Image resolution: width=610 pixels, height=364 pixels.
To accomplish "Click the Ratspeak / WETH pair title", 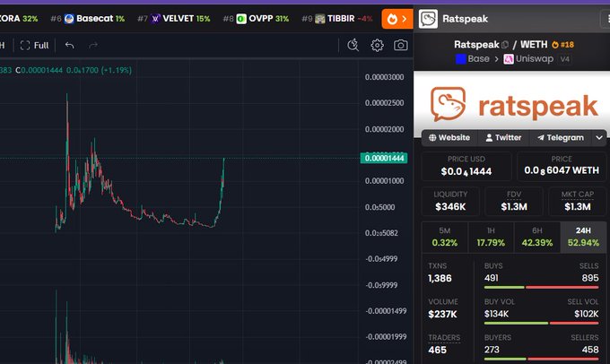I will [x=501, y=45].
